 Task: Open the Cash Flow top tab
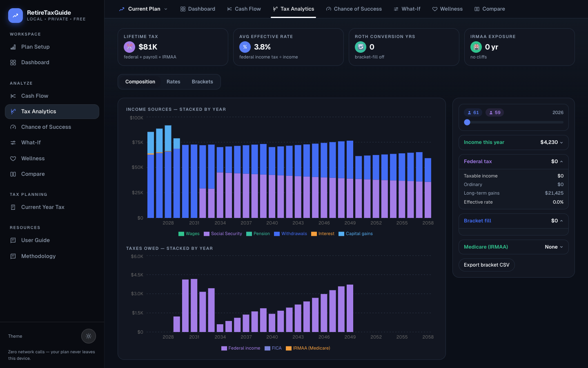(x=244, y=9)
